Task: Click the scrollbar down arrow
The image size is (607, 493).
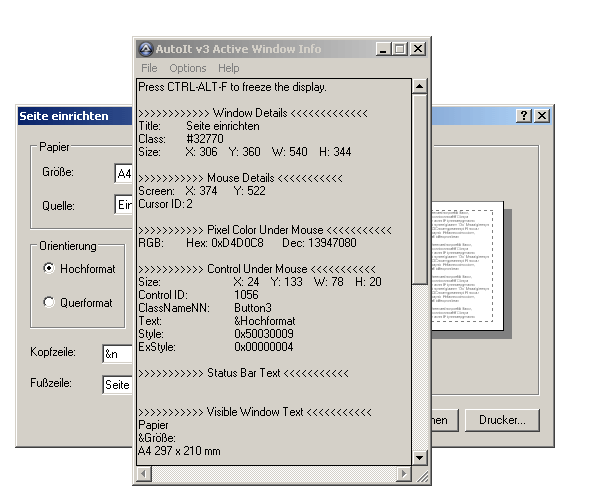Action: [x=419, y=458]
